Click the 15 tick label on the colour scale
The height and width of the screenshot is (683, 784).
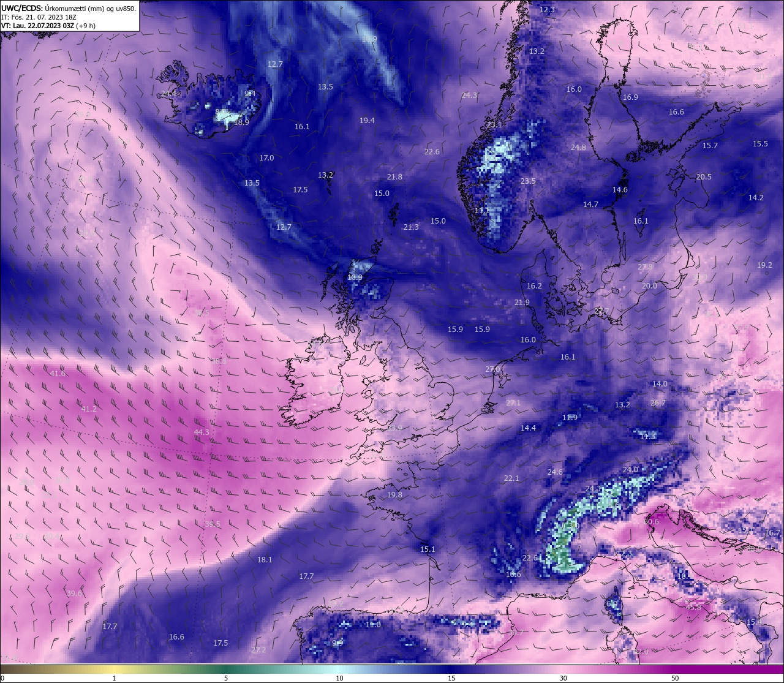(x=451, y=678)
